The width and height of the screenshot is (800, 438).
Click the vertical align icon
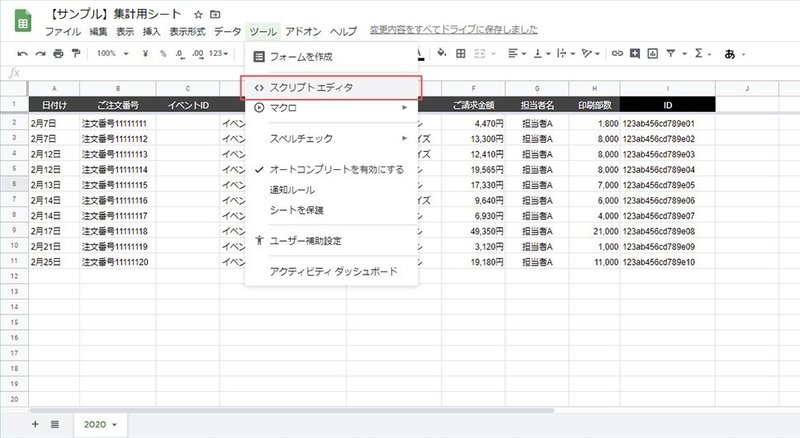(537, 53)
